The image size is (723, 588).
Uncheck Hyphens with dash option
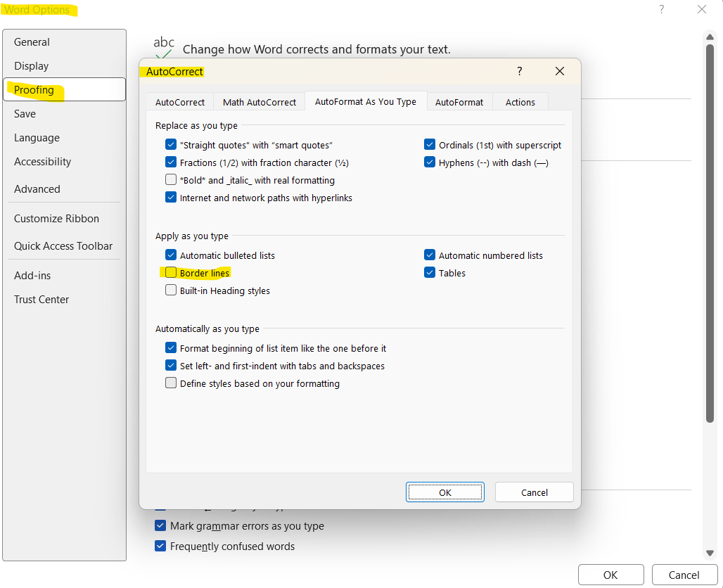coord(430,162)
